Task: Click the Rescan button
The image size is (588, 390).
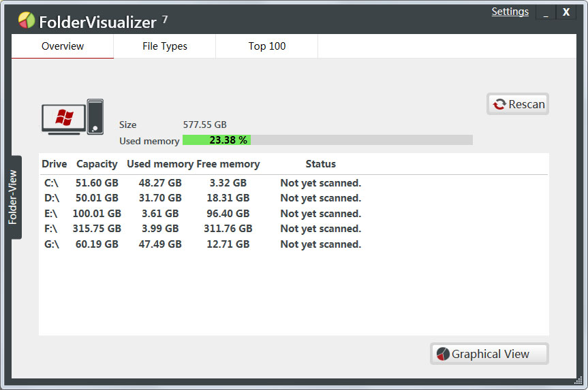Action: point(518,103)
